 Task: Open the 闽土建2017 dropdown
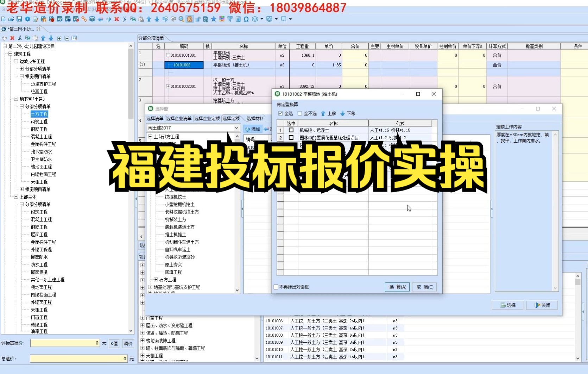236,128
